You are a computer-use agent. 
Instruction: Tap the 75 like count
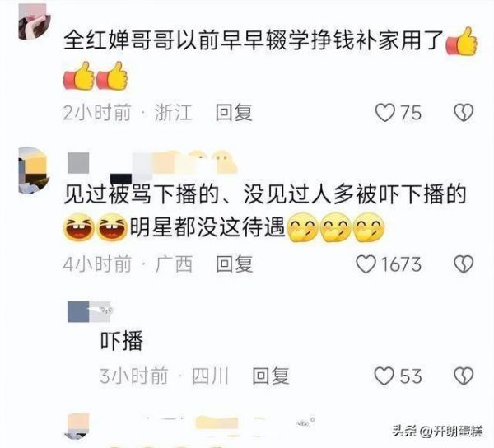coord(411,113)
